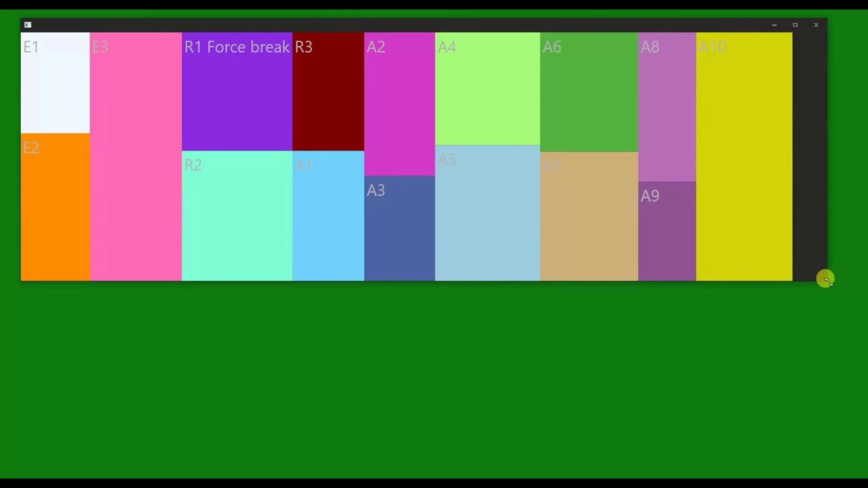The height and width of the screenshot is (488, 868).
Task: Select the purple R1 Force break block
Action: [237, 91]
